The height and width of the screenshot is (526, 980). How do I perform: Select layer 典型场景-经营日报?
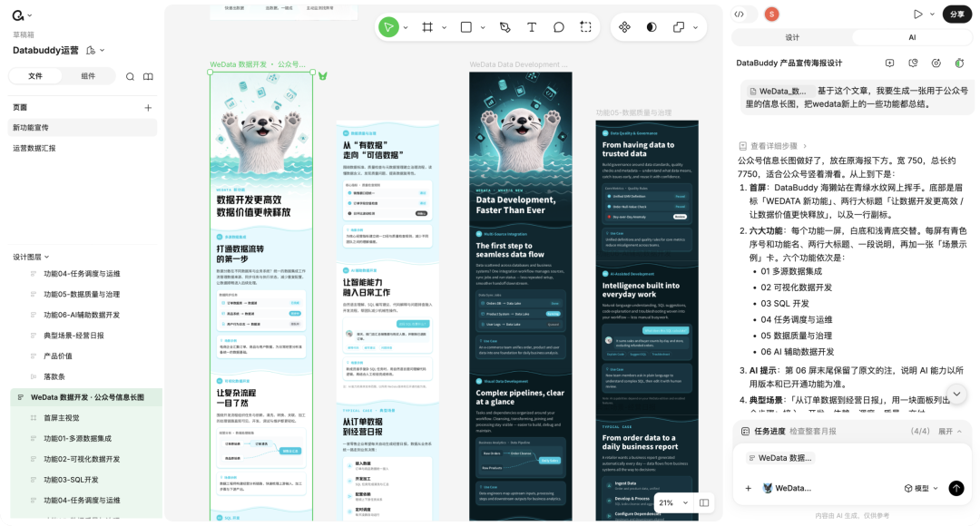click(x=86, y=336)
